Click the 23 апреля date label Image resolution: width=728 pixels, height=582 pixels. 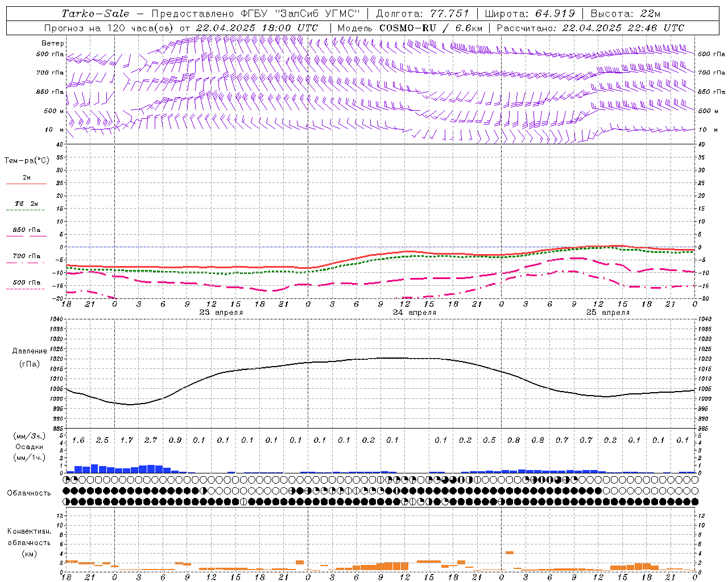click(x=221, y=313)
